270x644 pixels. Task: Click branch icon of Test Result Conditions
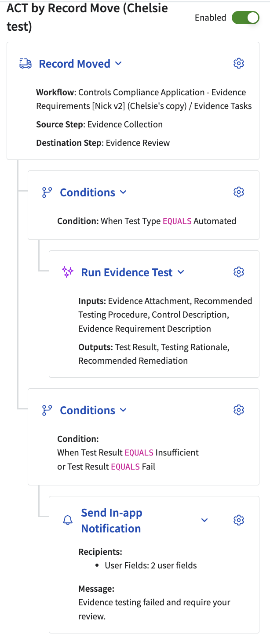47,410
